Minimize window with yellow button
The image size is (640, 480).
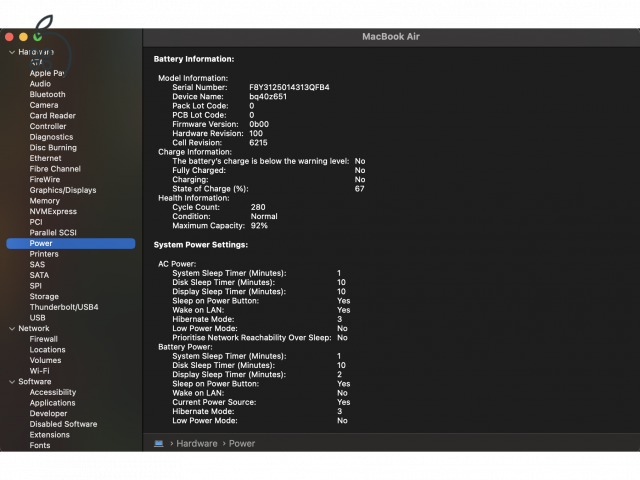tap(23, 37)
